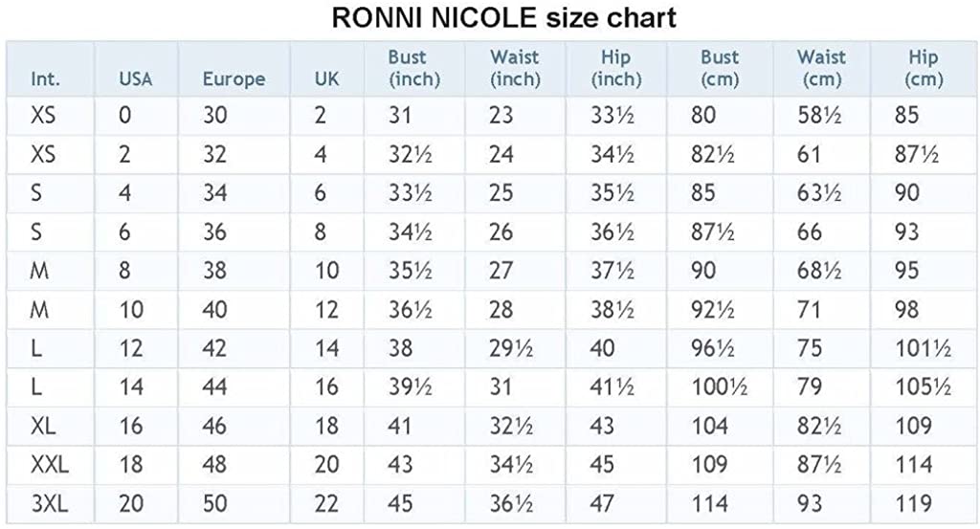Click the UK column header
The height and width of the screenshot is (529, 980).
point(327,79)
